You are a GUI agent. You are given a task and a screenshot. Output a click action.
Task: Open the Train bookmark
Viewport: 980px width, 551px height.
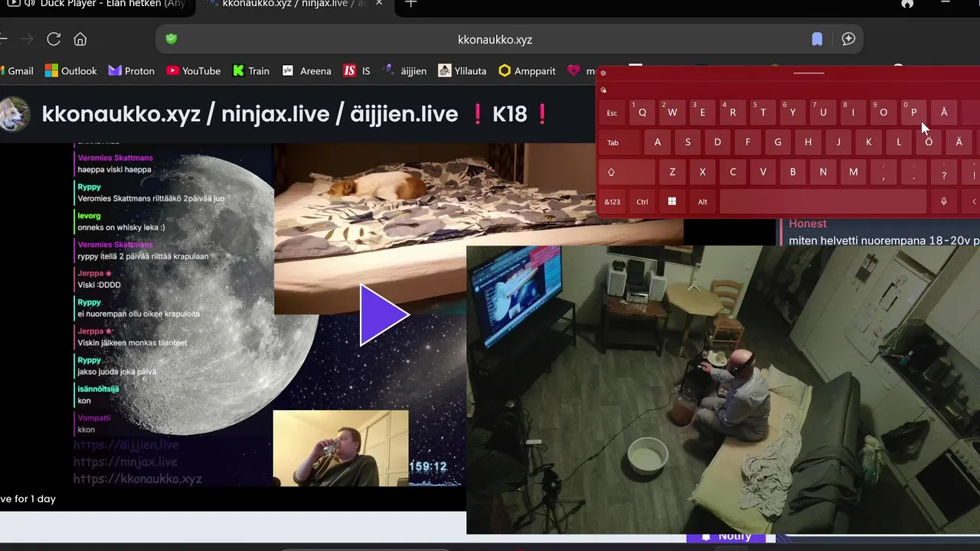[251, 70]
